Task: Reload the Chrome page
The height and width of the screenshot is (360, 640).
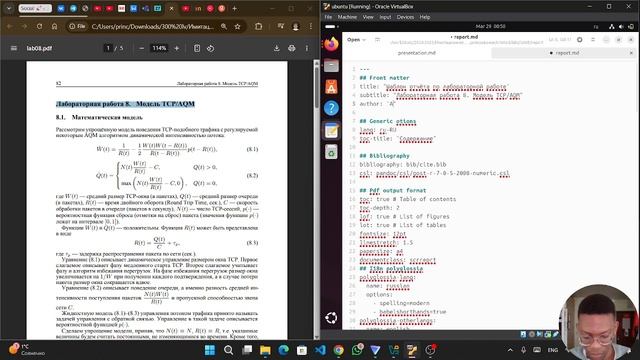Action: (39, 26)
